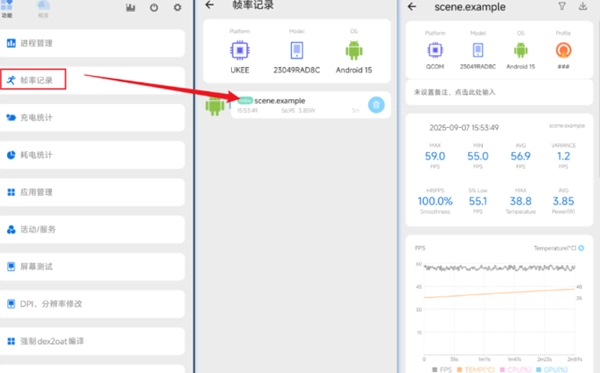Toggle GPU(%) series in chart legend
This screenshot has height=373, width=600.
pyautogui.click(x=552, y=370)
